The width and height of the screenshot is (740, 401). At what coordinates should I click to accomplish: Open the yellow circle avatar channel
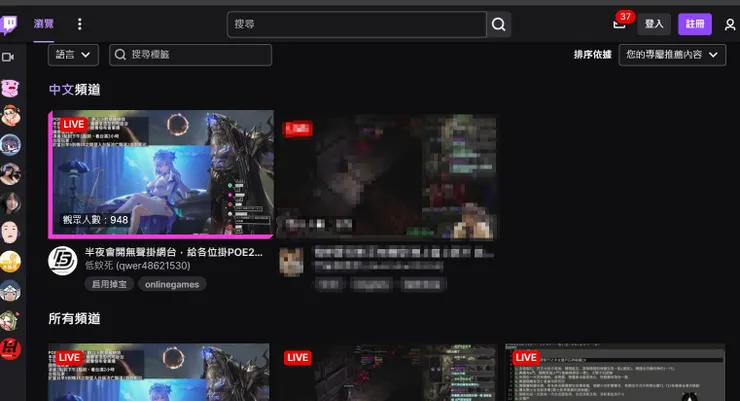click(x=10, y=262)
